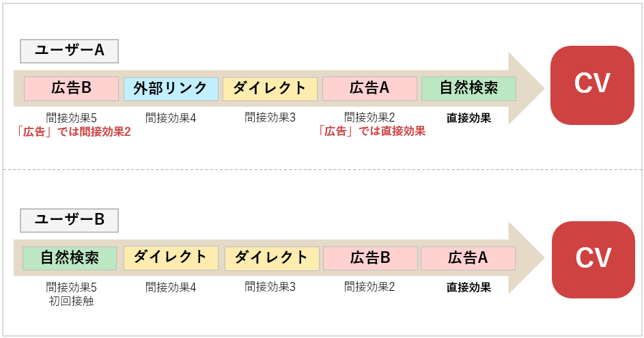
Task: Click red text 「広告」では直接効果
Action: [x=371, y=132]
